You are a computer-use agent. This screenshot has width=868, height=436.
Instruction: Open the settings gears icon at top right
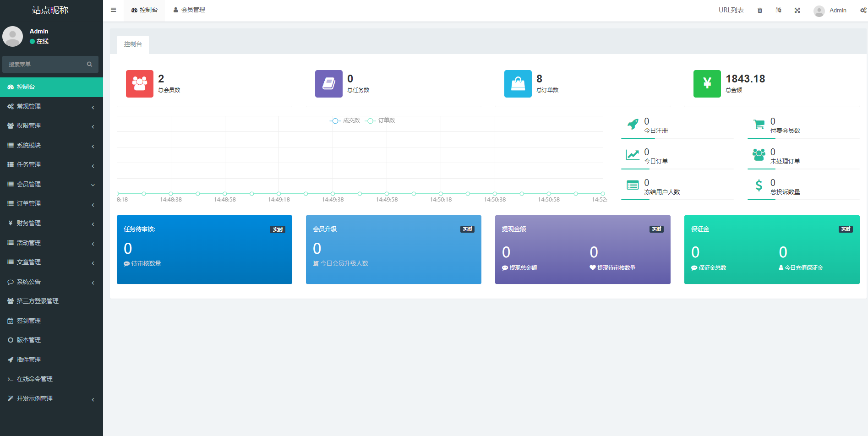pos(863,11)
